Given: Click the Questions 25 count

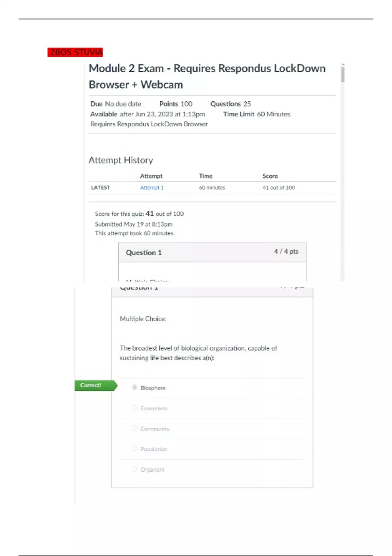Looking at the screenshot, I should click(230, 104).
